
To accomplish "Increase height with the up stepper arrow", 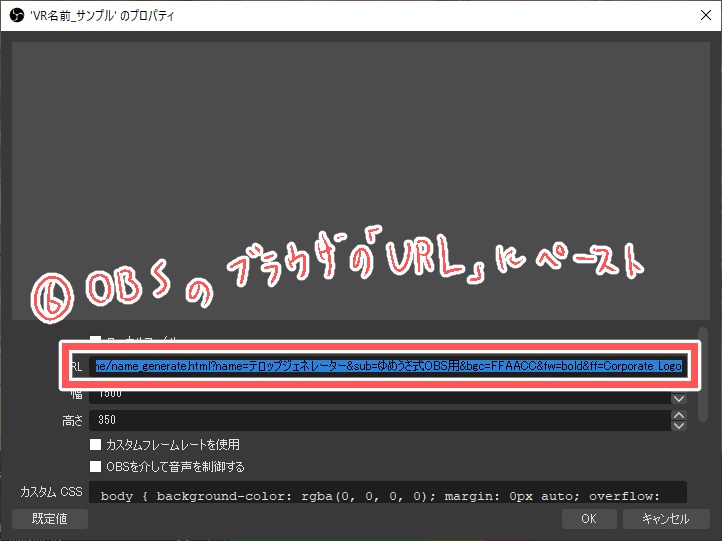I will click(679, 415).
